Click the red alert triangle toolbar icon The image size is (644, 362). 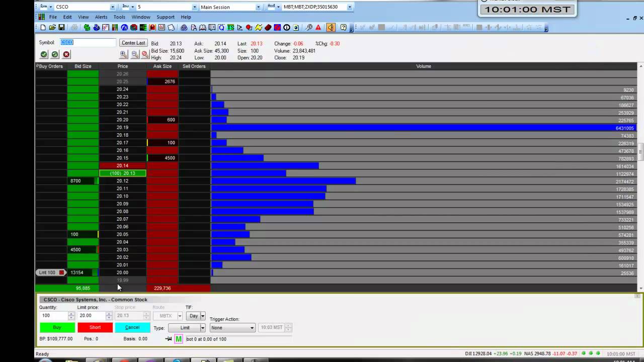(318, 28)
